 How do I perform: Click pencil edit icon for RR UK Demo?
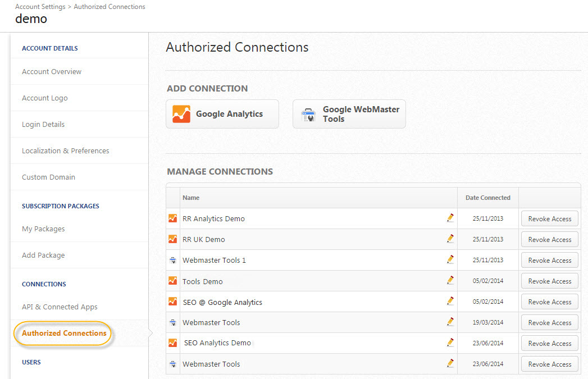[x=450, y=239]
